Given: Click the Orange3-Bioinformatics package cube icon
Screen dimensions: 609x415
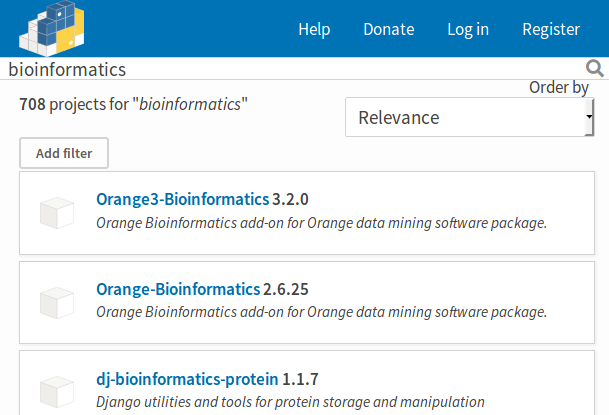Looking at the screenshot, I should (x=57, y=211).
